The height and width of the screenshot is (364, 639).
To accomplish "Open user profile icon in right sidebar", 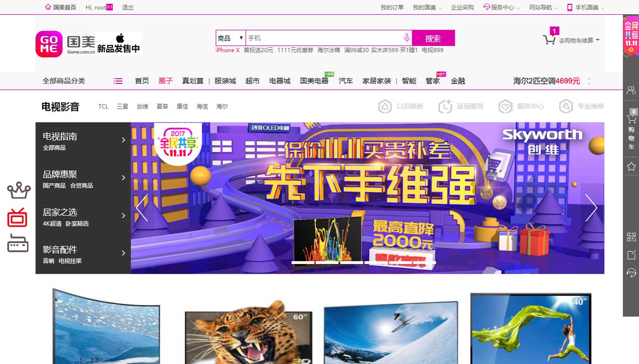I will coord(631,90).
